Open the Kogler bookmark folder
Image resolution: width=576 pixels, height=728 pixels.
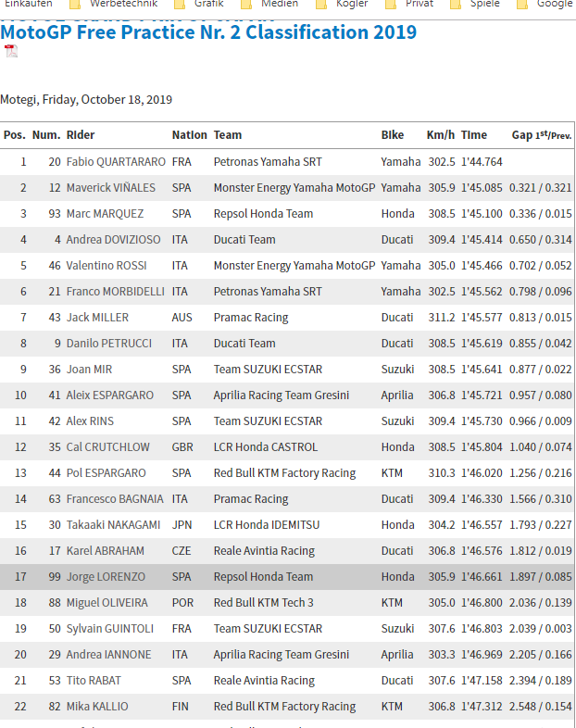point(342,4)
